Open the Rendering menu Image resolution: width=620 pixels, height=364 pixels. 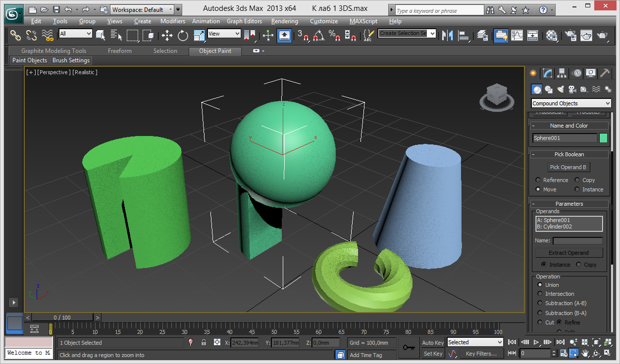click(285, 21)
